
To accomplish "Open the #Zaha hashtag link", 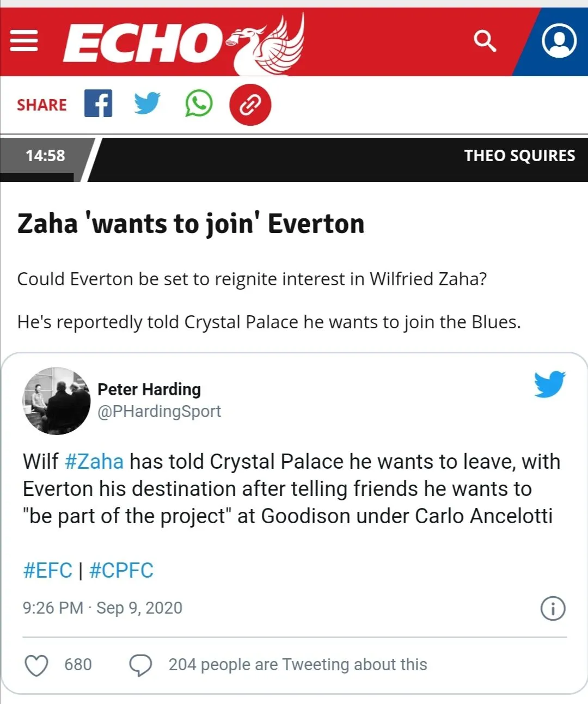I will point(94,462).
